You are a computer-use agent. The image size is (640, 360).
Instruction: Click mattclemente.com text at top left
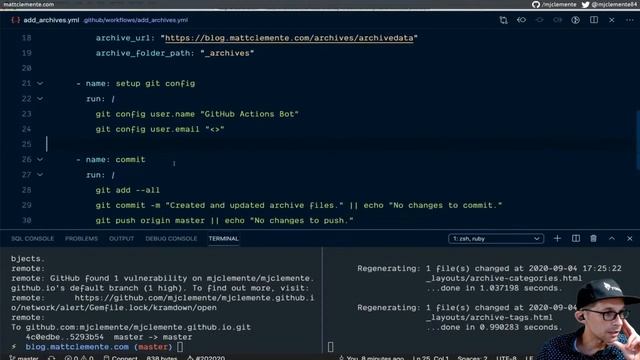point(29,4)
